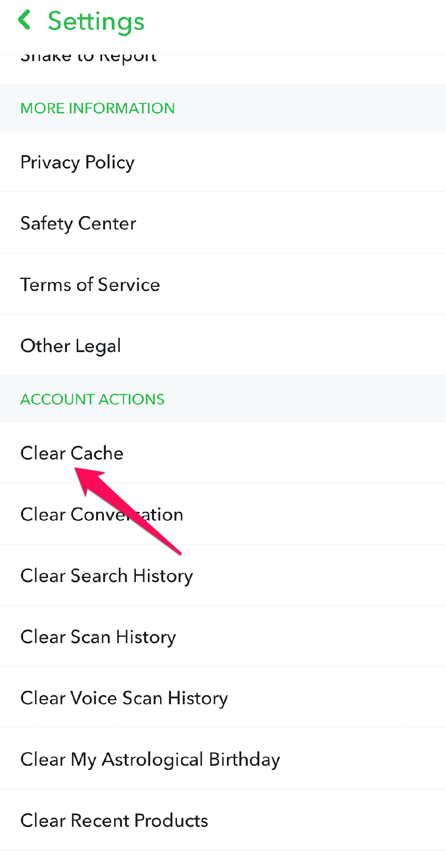
Task: Select Clear My Astrological Birthday
Action: pos(150,759)
